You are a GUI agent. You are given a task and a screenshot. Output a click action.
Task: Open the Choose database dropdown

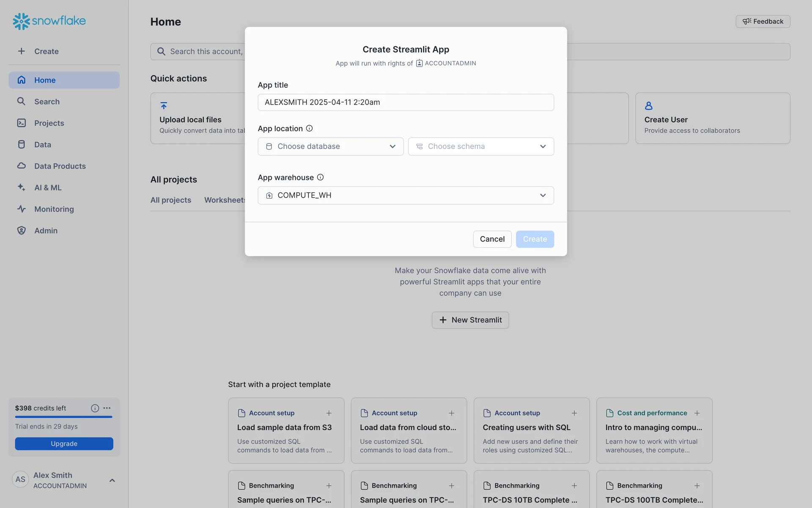pyautogui.click(x=330, y=146)
